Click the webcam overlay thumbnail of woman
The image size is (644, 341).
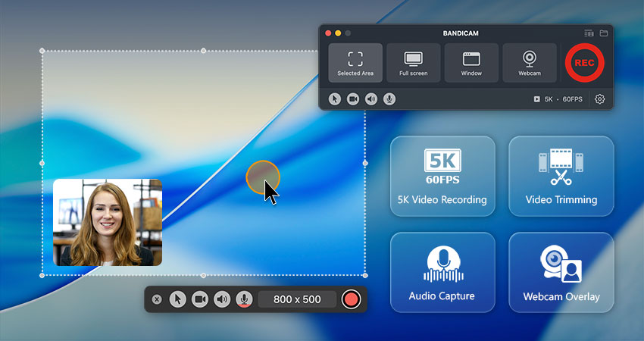click(x=108, y=222)
